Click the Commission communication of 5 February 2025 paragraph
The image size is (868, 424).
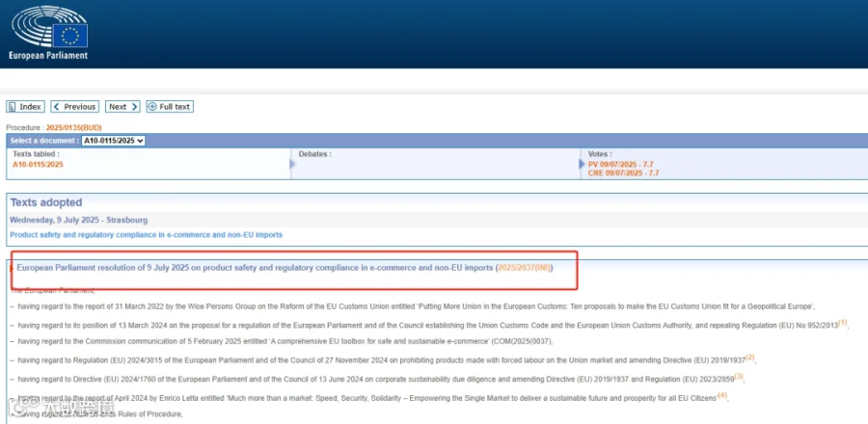[282, 342]
